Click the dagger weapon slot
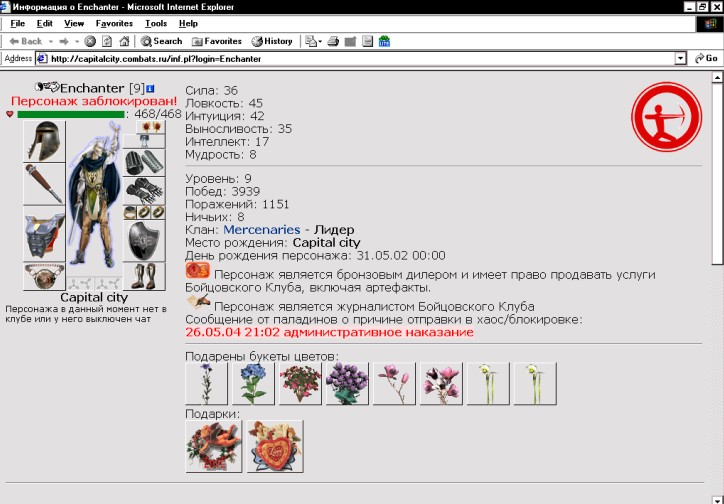Viewport: 724px width, 504px height. point(44,183)
